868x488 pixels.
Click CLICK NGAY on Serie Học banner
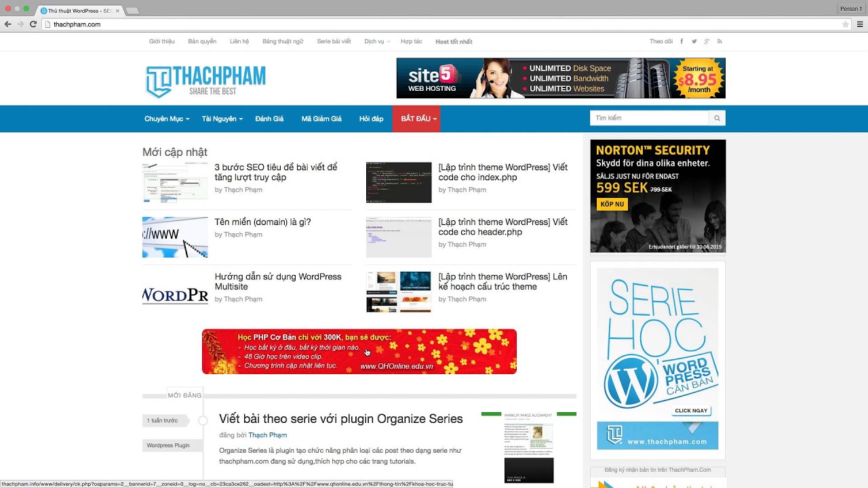click(x=691, y=411)
